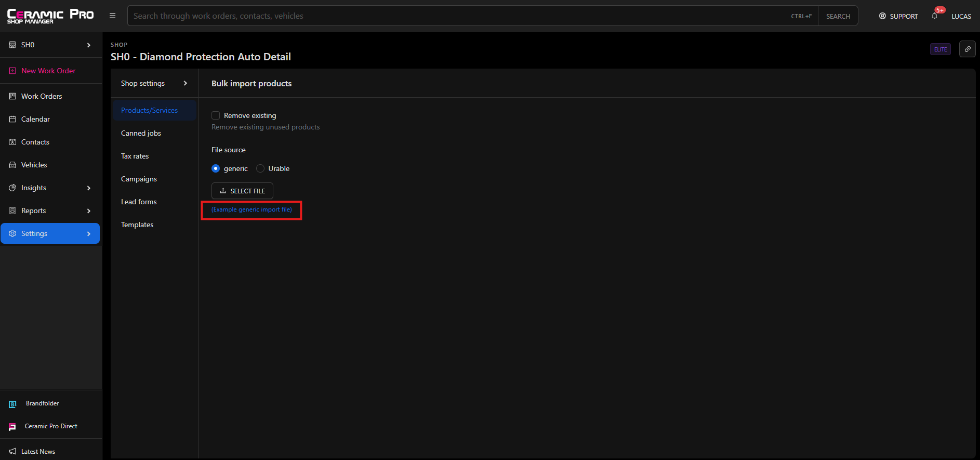This screenshot has height=460, width=980.
Task: Click the support lifebuoy icon
Action: click(x=882, y=16)
